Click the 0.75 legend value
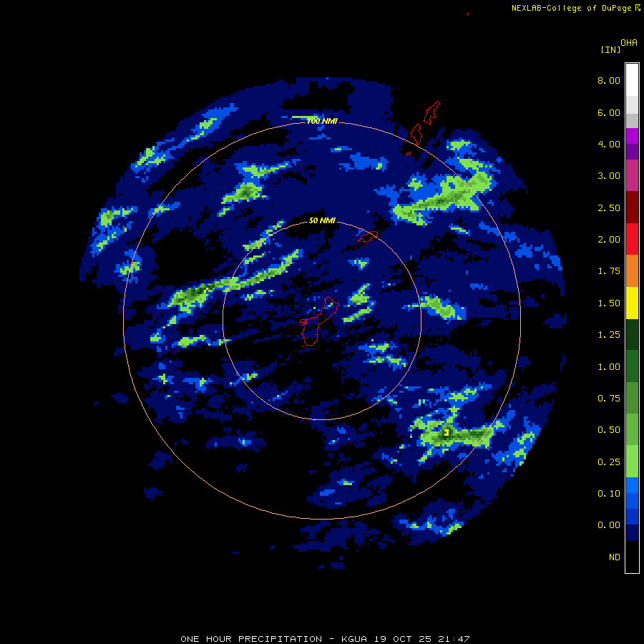 pyautogui.click(x=609, y=399)
